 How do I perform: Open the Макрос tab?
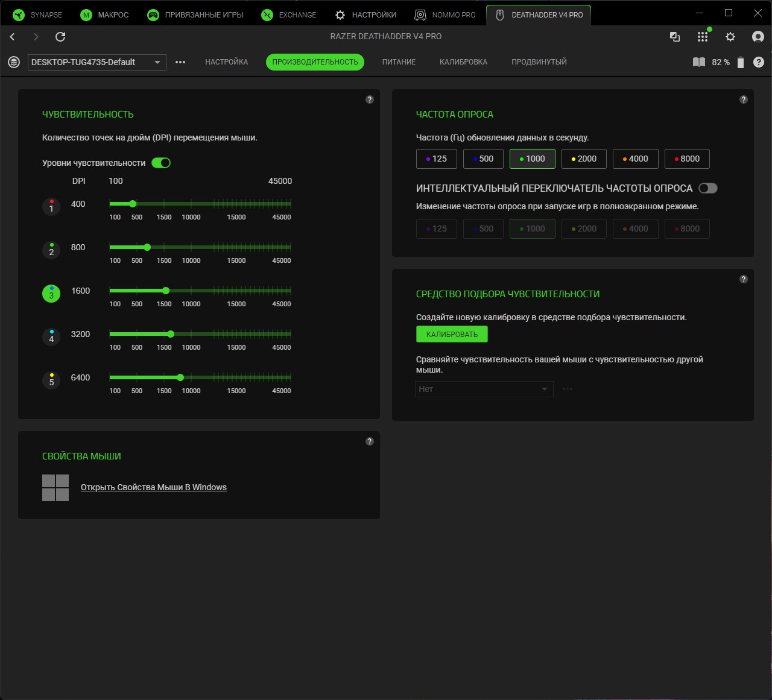coord(105,15)
